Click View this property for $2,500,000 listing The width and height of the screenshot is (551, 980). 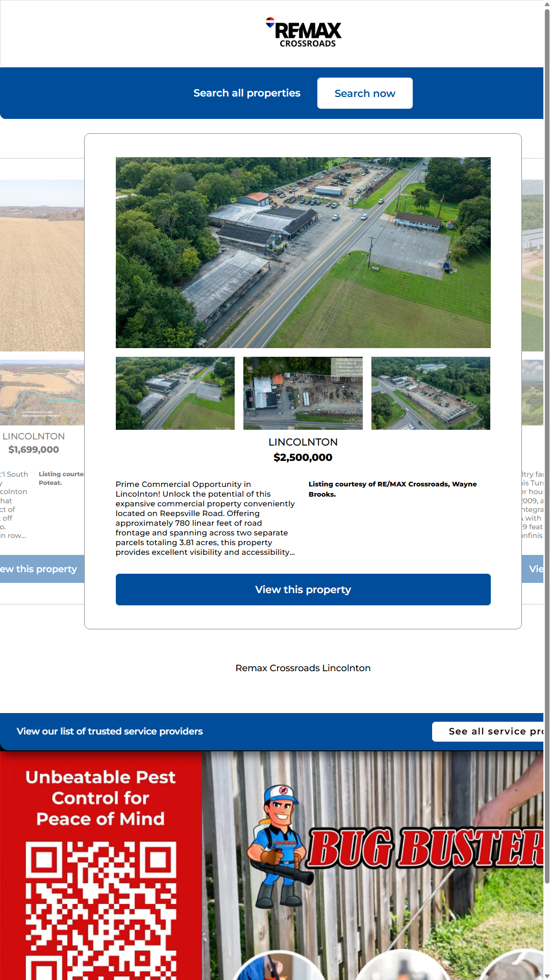303,590
